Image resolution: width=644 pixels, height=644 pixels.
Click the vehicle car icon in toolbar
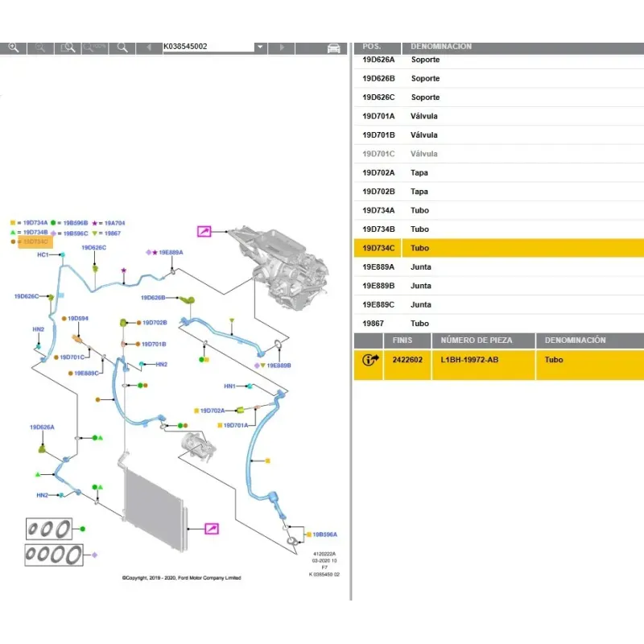(x=333, y=47)
